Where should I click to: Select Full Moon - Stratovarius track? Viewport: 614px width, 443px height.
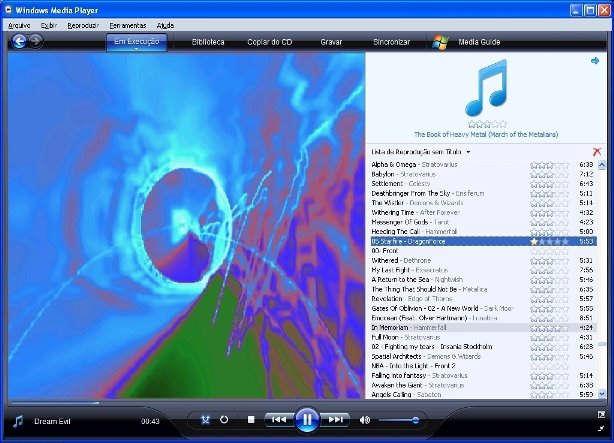484,337
